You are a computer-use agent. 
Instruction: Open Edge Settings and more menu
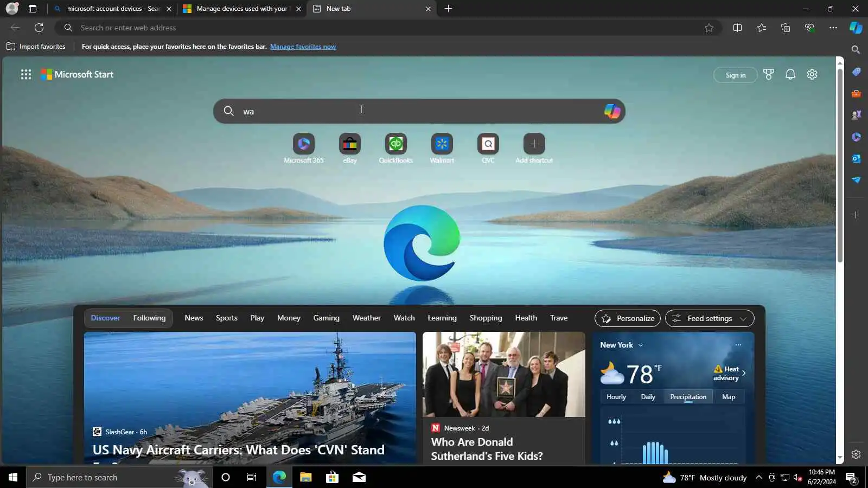(x=833, y=28)
